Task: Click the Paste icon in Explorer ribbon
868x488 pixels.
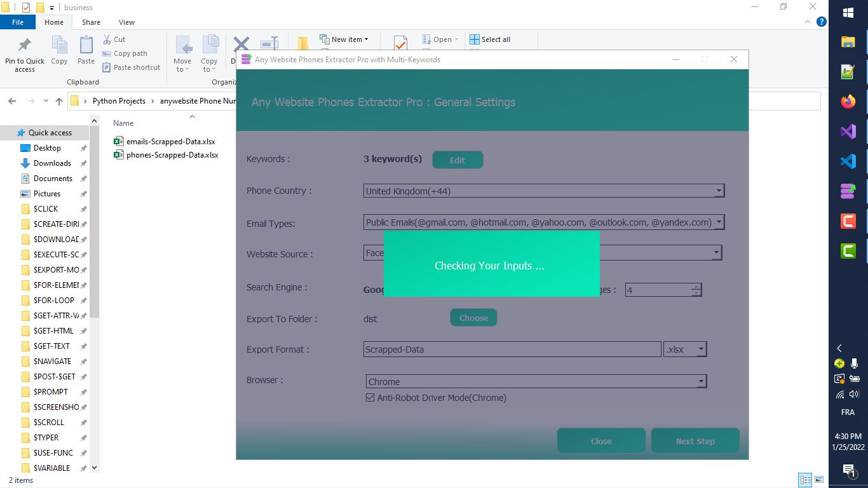Action: click(x=86, y=51)
